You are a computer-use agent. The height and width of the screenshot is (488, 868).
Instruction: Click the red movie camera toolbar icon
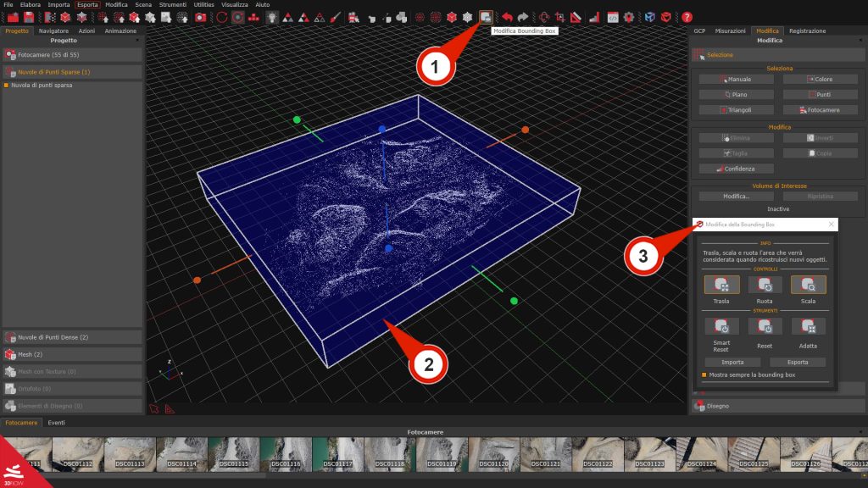pyautogui.click(x=353, y=18)
